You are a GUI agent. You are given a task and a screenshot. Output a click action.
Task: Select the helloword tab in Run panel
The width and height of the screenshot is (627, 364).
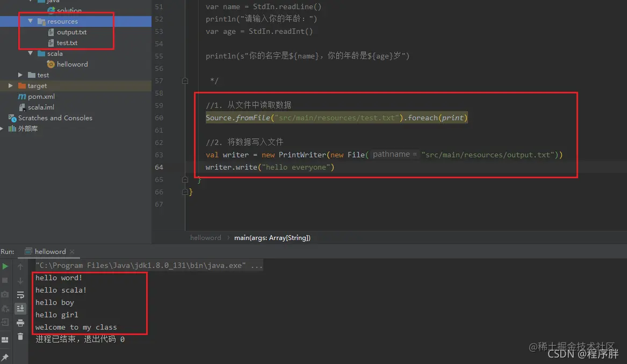coord(50,251)
